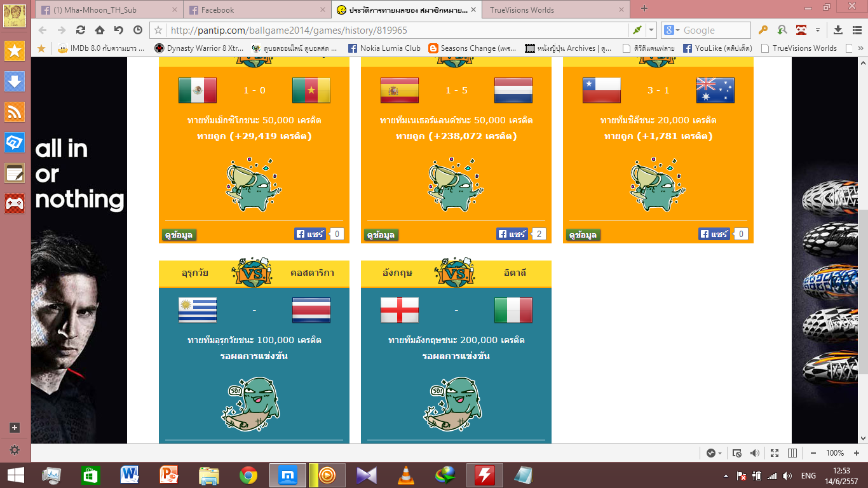Image resolution: width=868 pixels, height=488 pixels.
Task: Switch to the Facebook tab
Action: (x=257, y=10)
